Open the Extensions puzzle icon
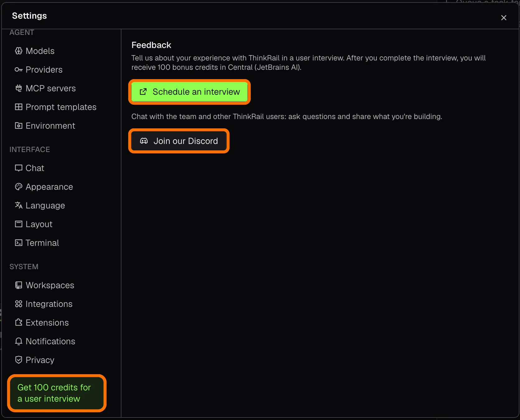 point(19,322)
